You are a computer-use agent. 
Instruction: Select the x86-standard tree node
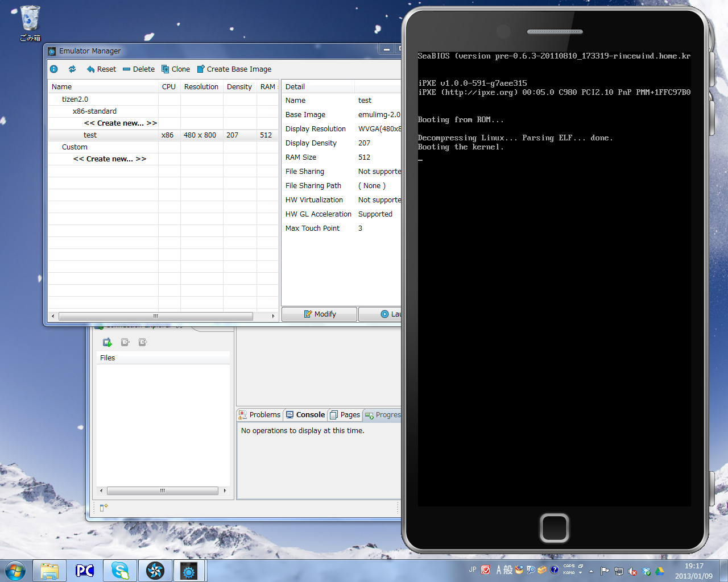(x=94, y=111)
